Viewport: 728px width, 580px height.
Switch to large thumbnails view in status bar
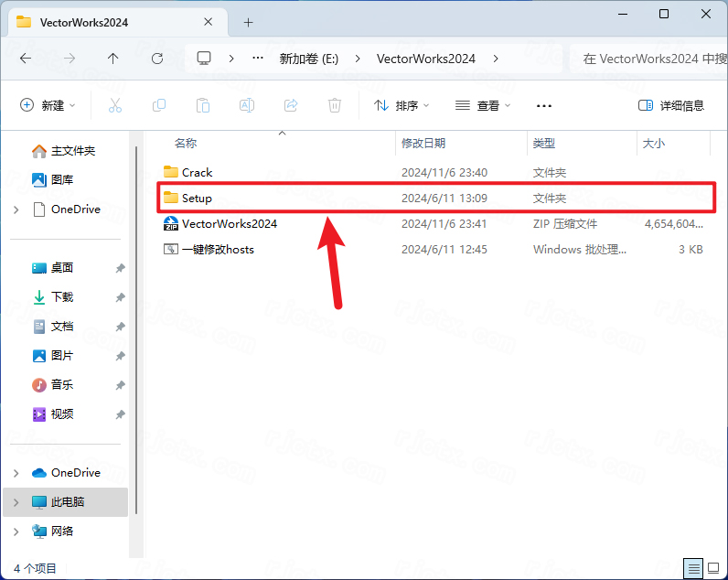point(713,568)
